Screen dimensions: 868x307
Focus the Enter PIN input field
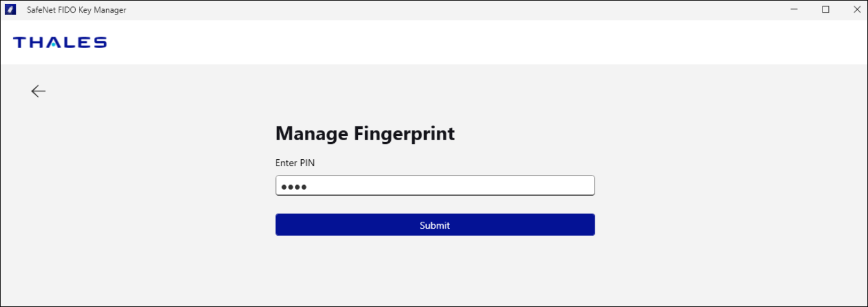(x=435, y=186)
